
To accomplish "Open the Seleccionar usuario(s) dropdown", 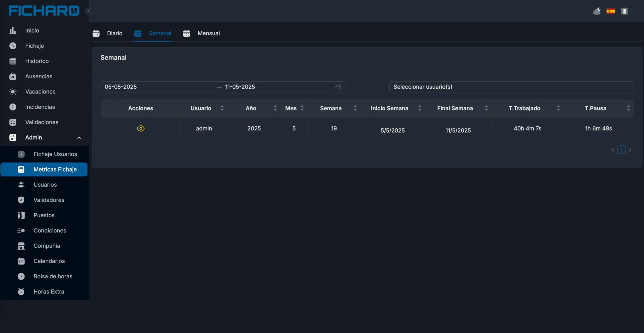I will [x=511, y=87].
